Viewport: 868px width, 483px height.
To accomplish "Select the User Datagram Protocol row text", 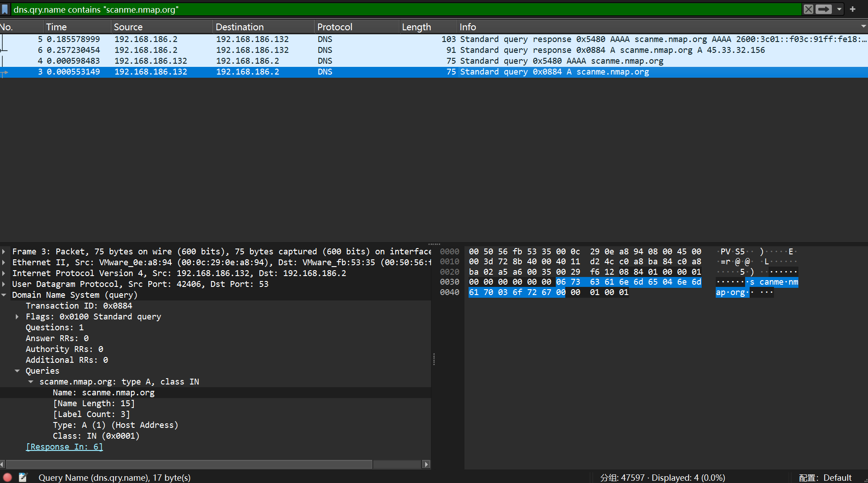I will 140,284.
